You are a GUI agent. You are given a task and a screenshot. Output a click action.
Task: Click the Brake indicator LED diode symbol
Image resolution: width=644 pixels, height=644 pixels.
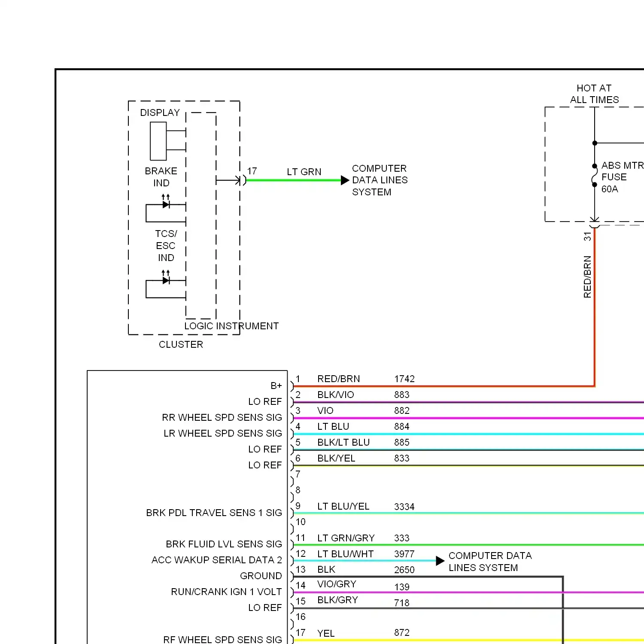coord(166,205)
